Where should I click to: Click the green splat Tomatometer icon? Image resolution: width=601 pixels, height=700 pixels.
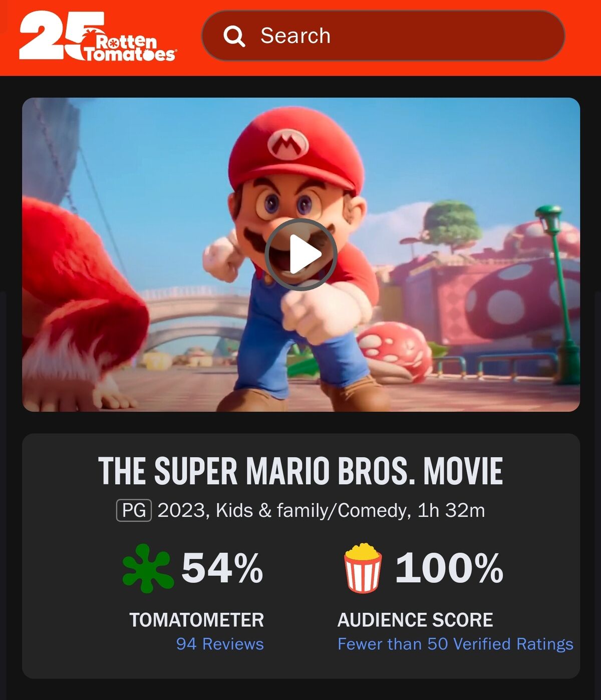click(x=148, y=568)
